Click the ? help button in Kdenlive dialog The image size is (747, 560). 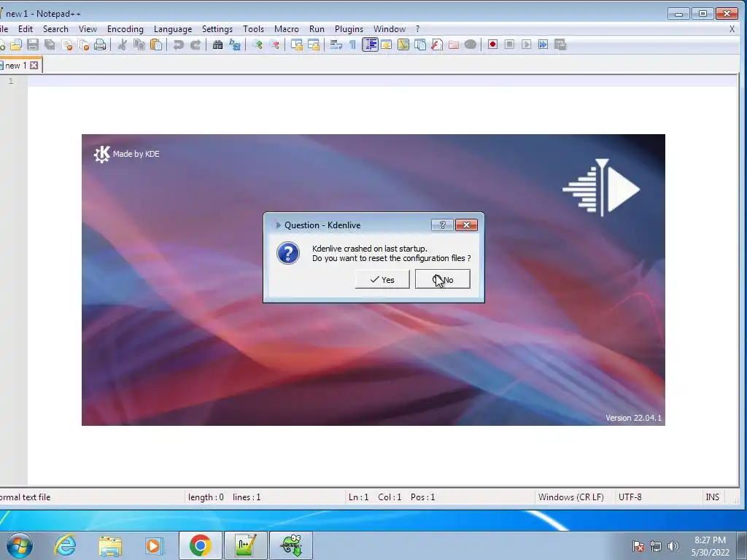[x=441, y=225]
